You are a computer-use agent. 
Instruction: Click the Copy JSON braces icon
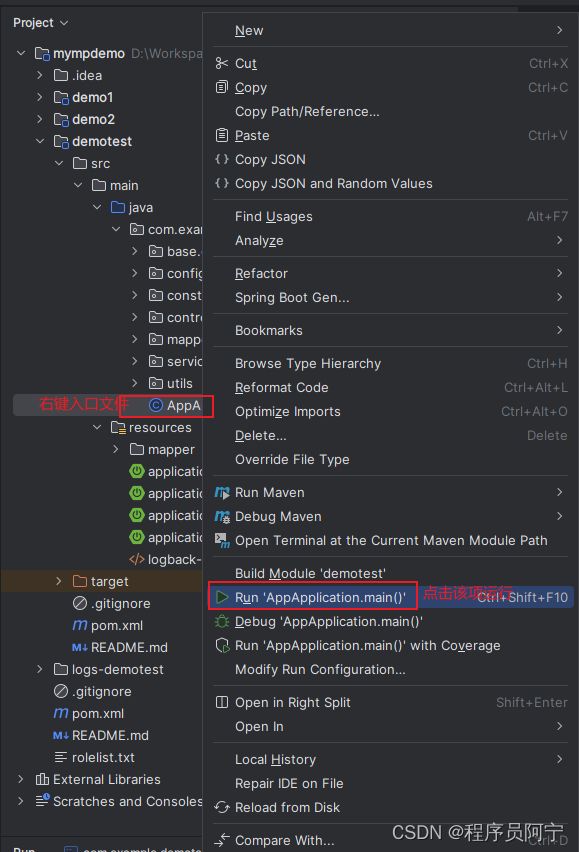click(x=222, y=159)
